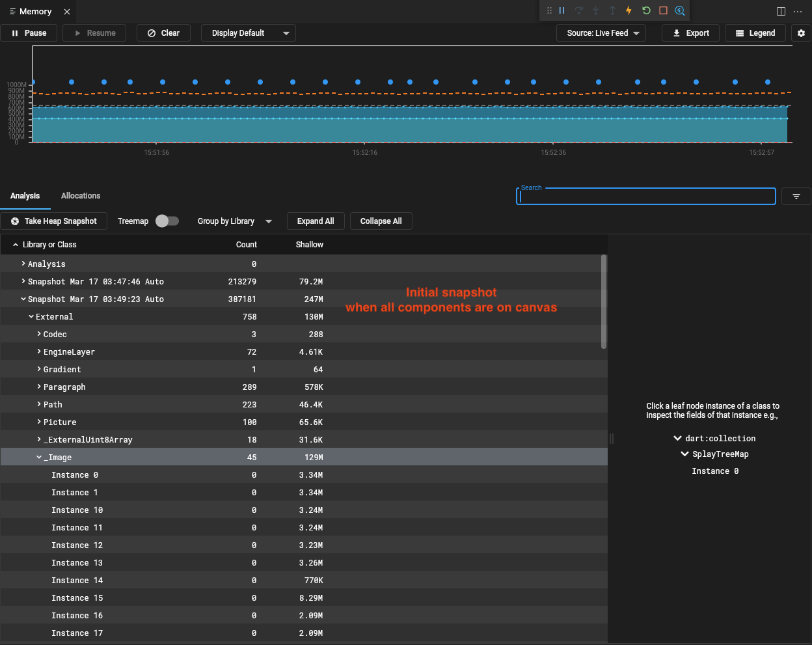This screenshot has height=645, width=812.
Task: Select Instance 12 row
Action: 304,545
